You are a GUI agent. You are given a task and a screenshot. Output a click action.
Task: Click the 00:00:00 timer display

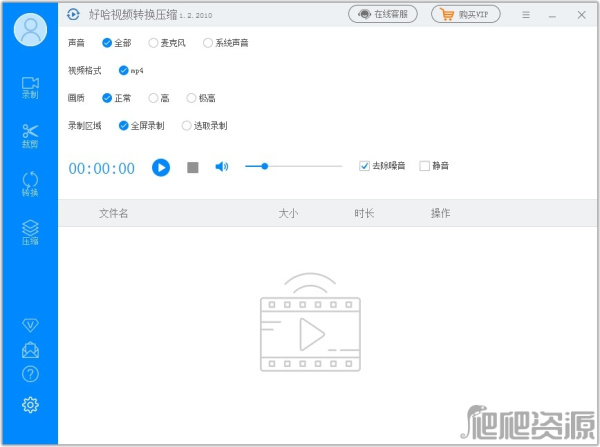pyautogui.click(x=102, y=169)
